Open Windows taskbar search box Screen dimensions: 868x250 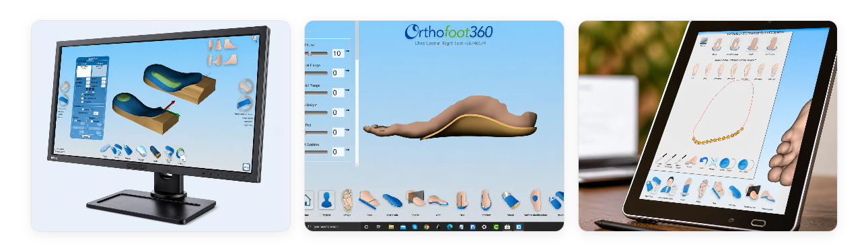click(x=333, y=227)
